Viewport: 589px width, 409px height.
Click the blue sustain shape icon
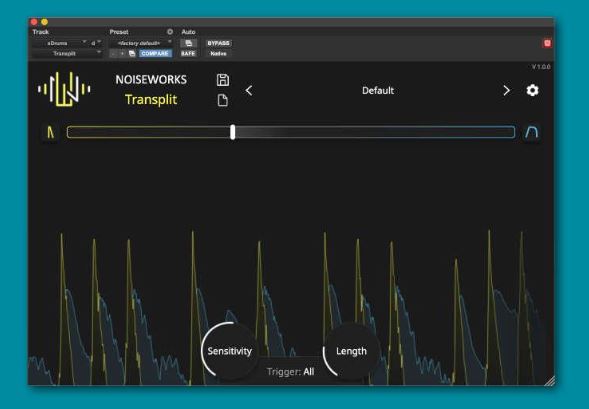click(532, 132)
